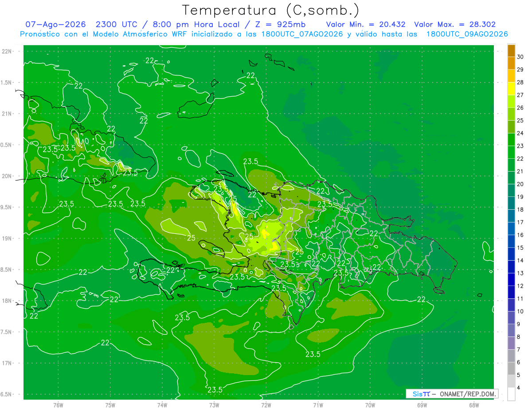Click the legend scale label '30'
Screen dimensions: 532x411
coord(520,57)
